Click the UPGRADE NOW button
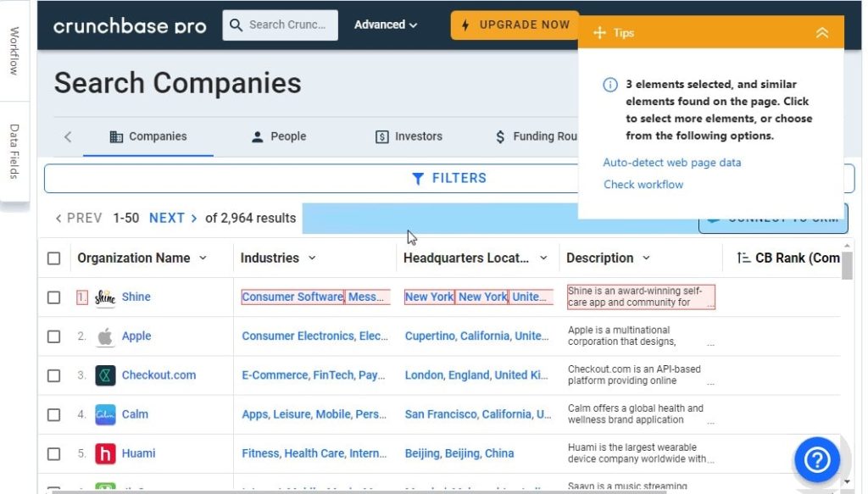 click(x=515, y=25)
